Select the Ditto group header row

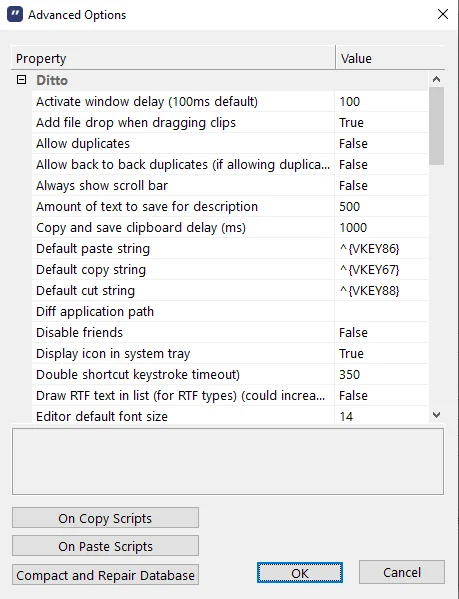pyautogui.click(x=220, y=80)
